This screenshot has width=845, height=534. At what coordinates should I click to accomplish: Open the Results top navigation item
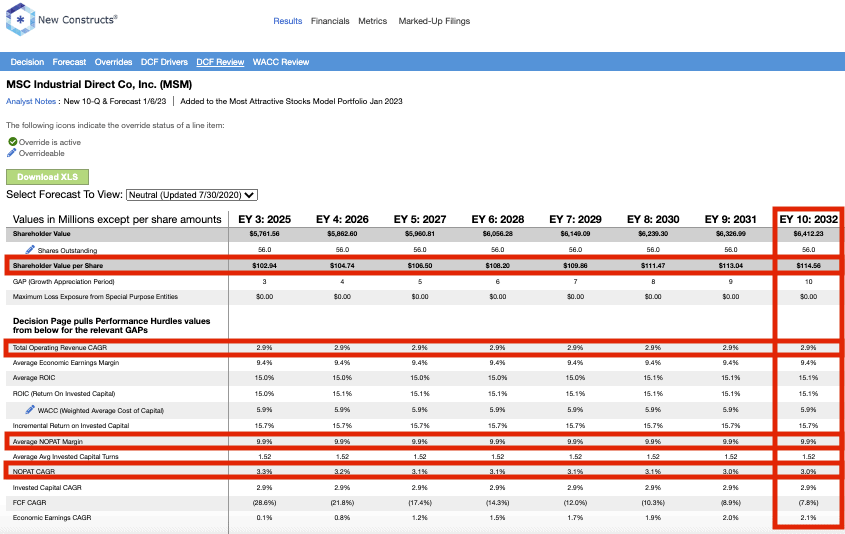pyautogui.click(x=288, y=21)
